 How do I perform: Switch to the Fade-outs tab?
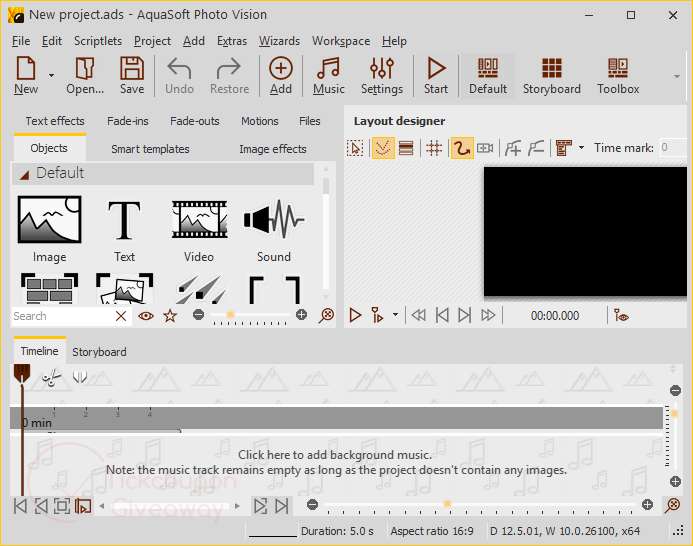195,121
